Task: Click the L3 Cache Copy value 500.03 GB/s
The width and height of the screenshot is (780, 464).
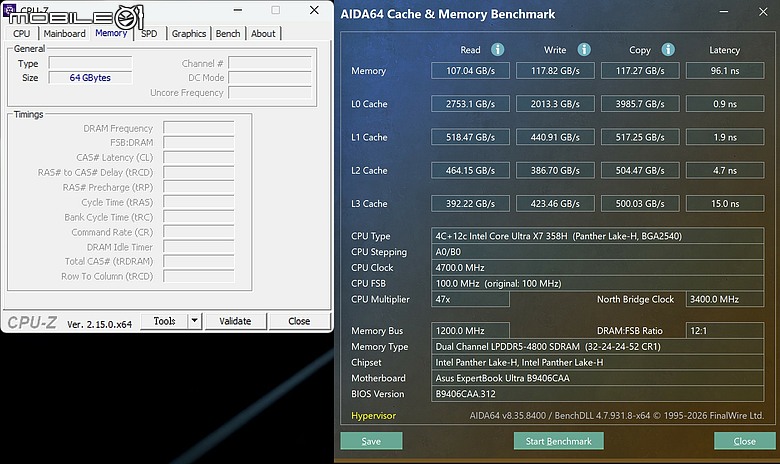Action: tap(640, 203)
